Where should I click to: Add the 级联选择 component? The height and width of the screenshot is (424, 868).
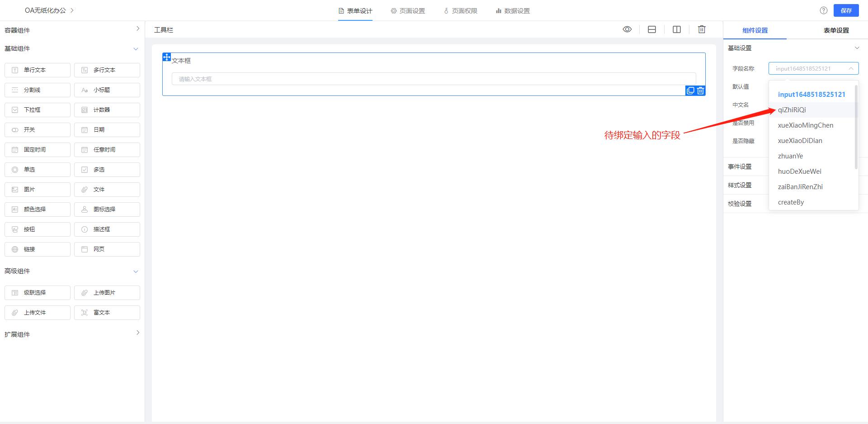pos(38,293)
